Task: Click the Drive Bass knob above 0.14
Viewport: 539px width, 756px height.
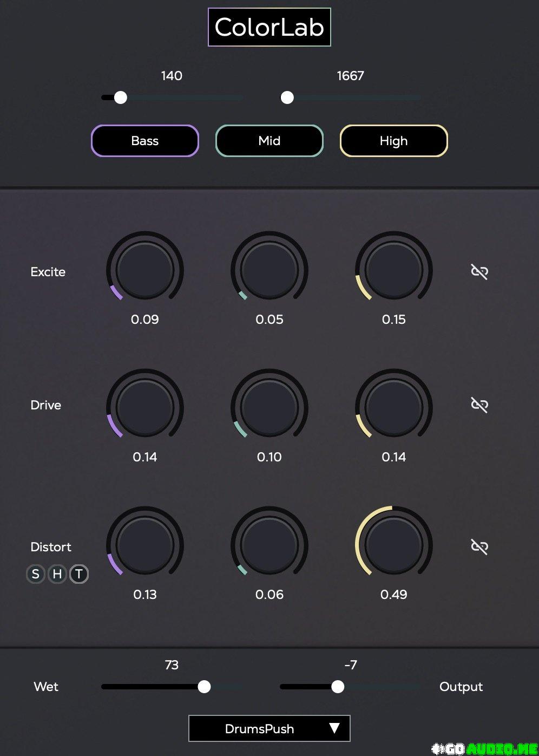Action: pos(145,407)
